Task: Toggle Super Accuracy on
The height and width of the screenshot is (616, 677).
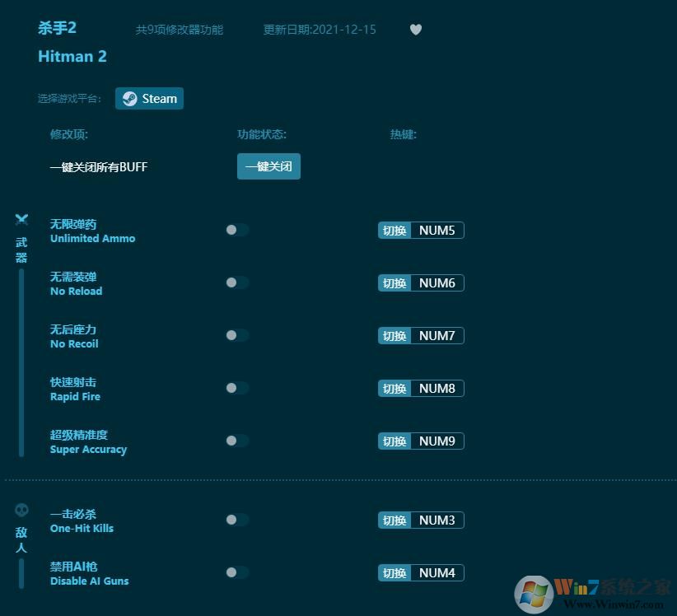Action: pyautogui.click(x=236, y=441)
